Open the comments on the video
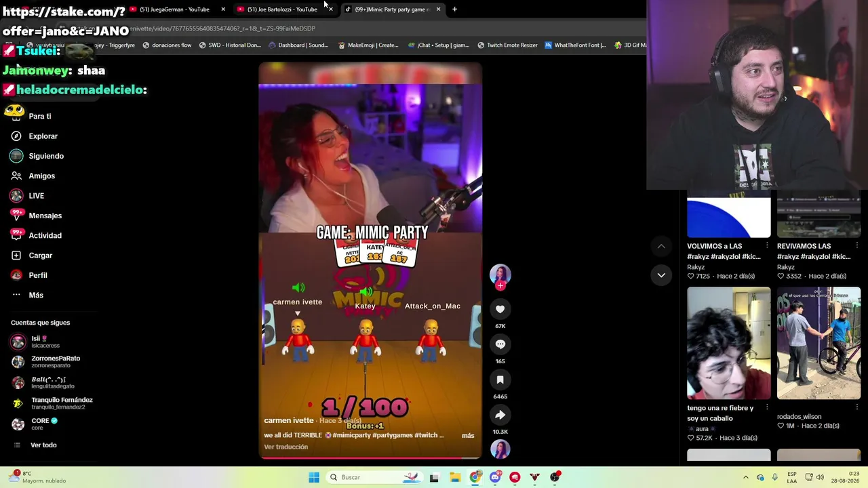Viewport: 868px width, 488px height. coord(500,344)
